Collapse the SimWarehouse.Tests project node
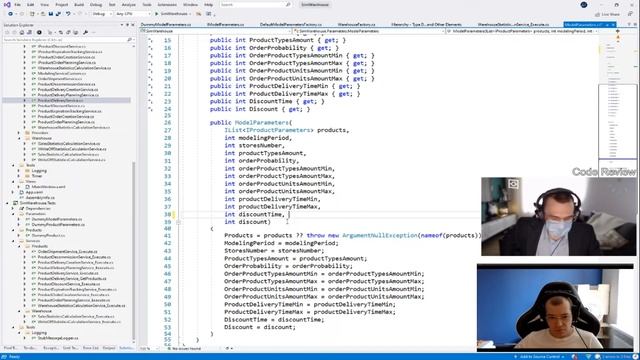 pos(7,203)
